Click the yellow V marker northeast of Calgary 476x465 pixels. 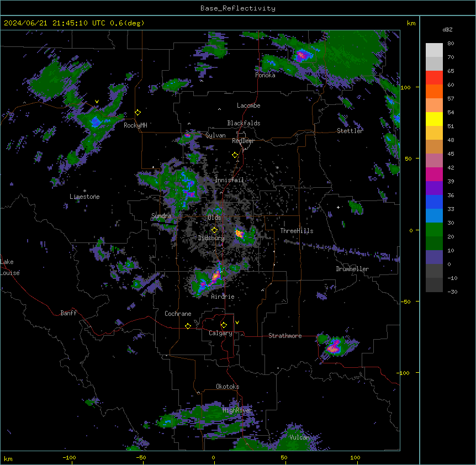237,323
